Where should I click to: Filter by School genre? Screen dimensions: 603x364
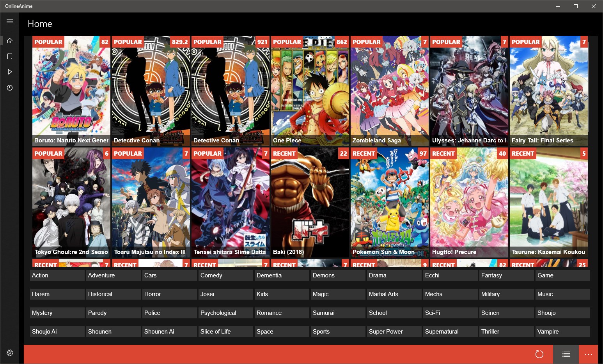pyautogui.click(x=394, y=313)
